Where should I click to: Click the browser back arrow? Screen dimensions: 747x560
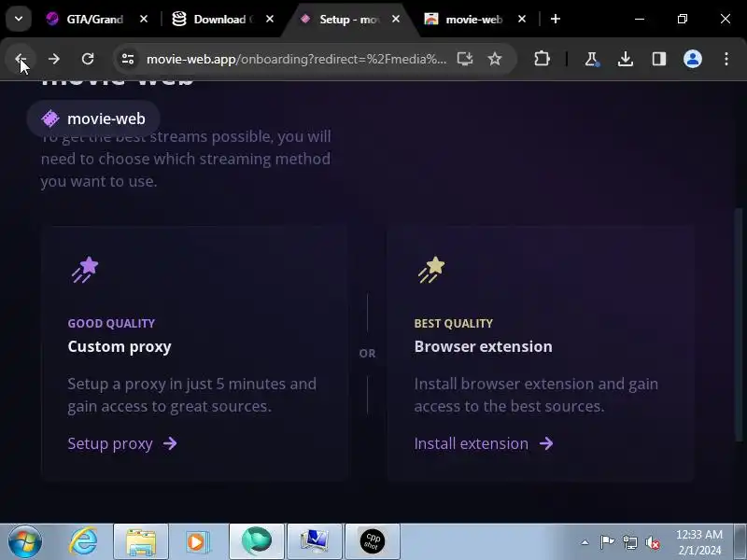pos(21,59)
